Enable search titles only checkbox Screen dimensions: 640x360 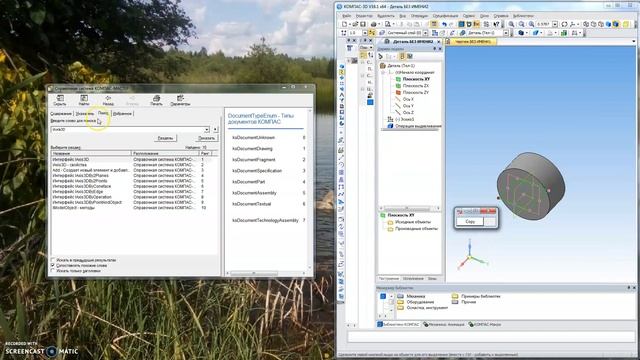pyautogui.click(x=53, y=271)
